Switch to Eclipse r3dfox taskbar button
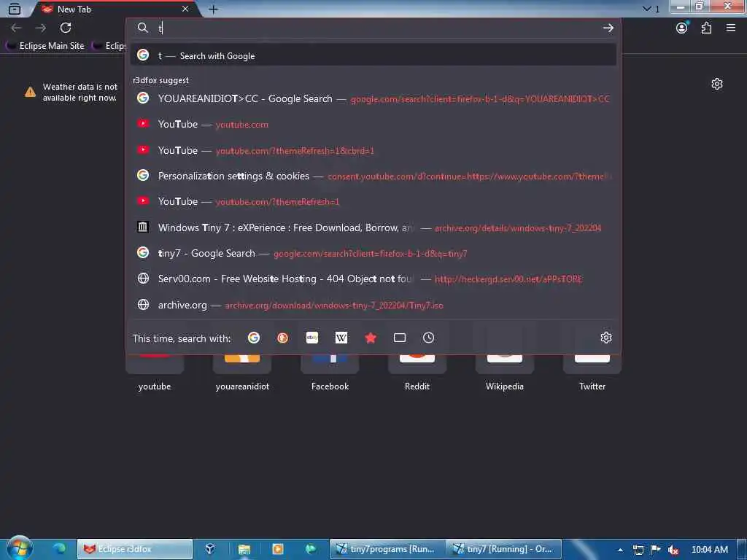The height and width of the screenshot is (560, 747). coord(135,549)
